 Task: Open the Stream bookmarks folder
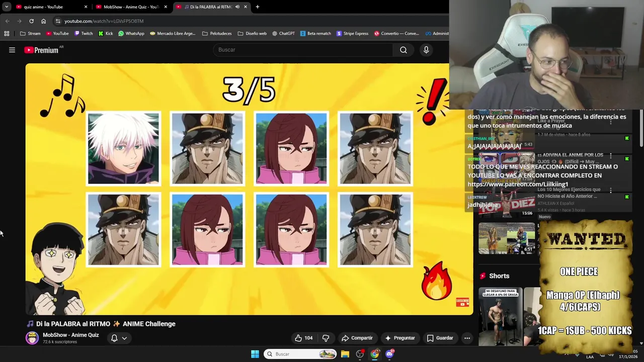pyautogui.click(x=30, y=34)
